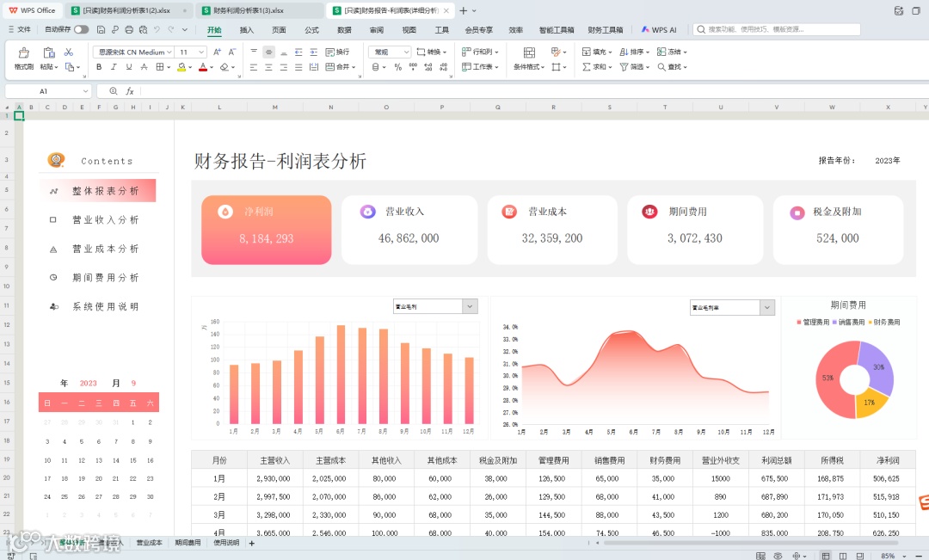Open the Formulas (公式) ribbon tab
This screenshot has width=929, height=560.
311,29
